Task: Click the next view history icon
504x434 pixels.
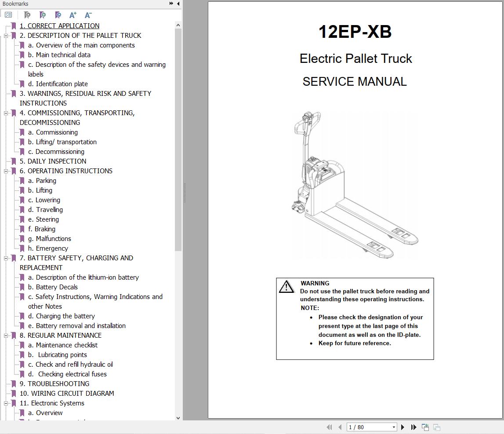Action: (x=437, y=427)
